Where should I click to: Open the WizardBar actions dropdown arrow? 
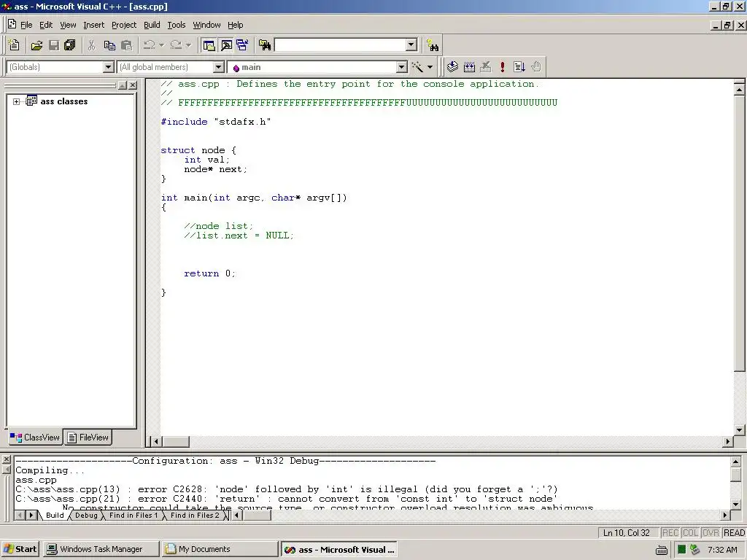click(x=430, y=67)
